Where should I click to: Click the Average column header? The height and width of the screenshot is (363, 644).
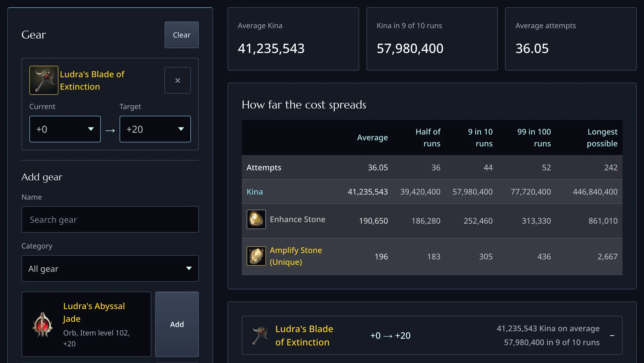coord(372,137)
